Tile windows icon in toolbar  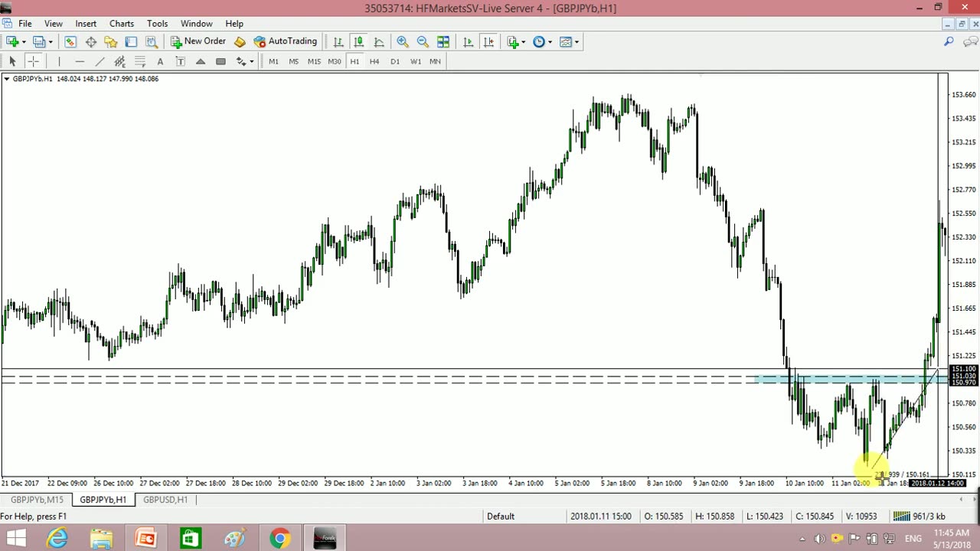(443, 41)
